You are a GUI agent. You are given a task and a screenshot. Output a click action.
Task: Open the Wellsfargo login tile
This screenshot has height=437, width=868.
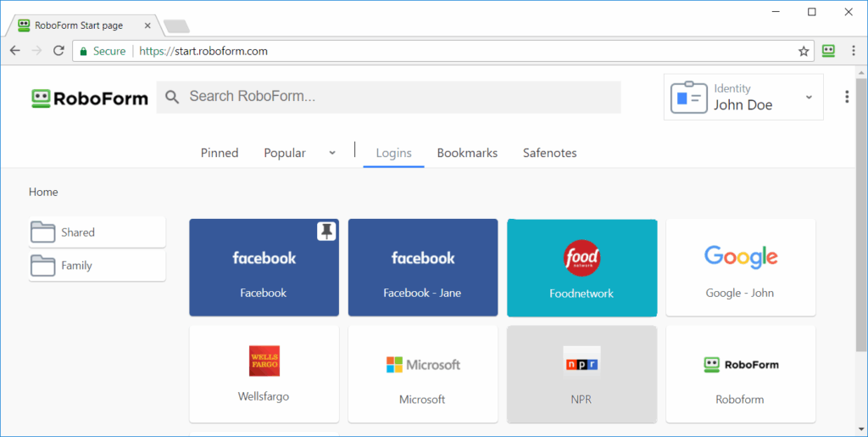coord(264,374)
